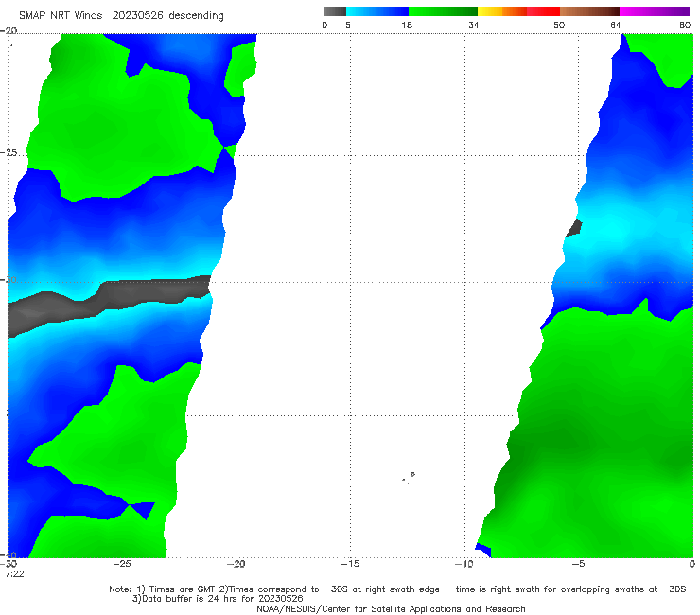Pick the yellow-to-red 34–50 color bar segment
Image resolution: width=700 pixels, height=615 pixels.
(x=518, y=11)
